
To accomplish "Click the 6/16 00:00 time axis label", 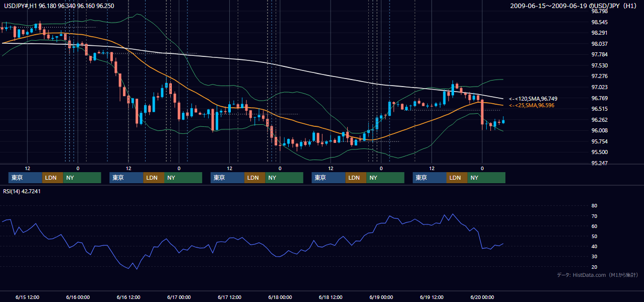I will (78, 297).
